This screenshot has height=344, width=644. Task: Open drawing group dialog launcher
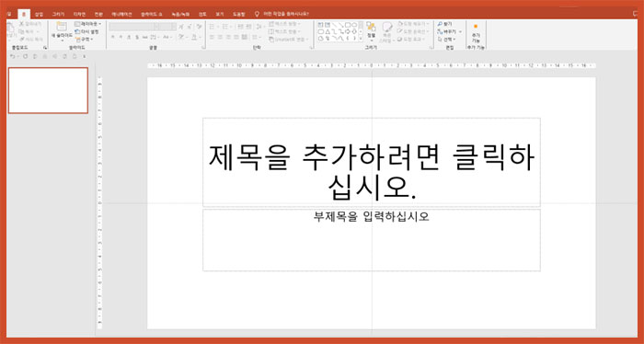coord(431,47)
